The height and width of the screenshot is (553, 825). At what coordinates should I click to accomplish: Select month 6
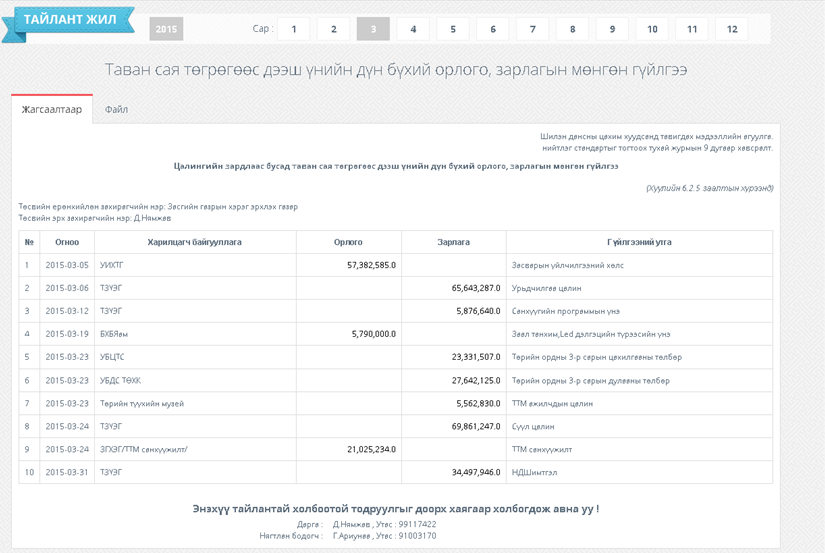point(493,29)
